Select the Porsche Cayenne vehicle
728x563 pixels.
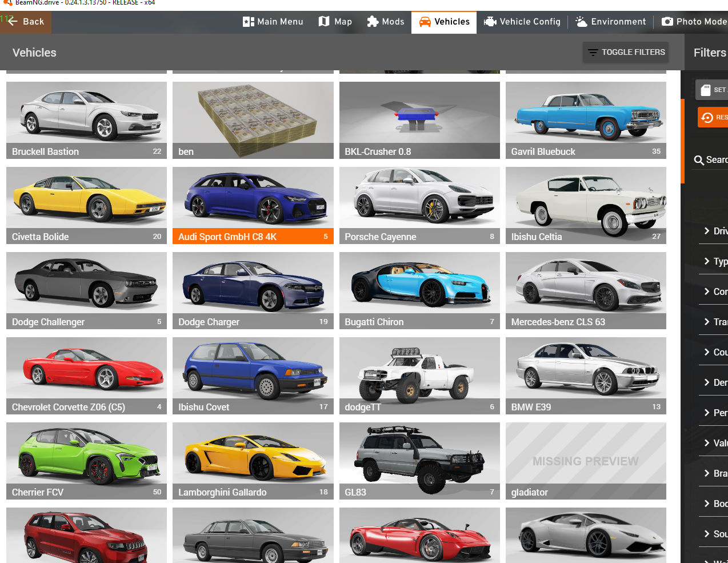(x=419, y=205)
